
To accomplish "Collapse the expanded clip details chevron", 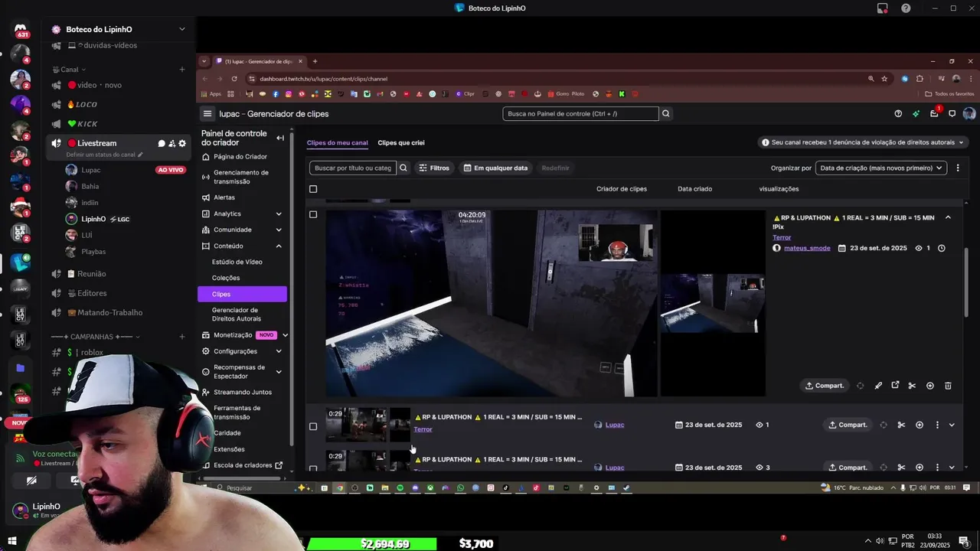I will (948, 218).
